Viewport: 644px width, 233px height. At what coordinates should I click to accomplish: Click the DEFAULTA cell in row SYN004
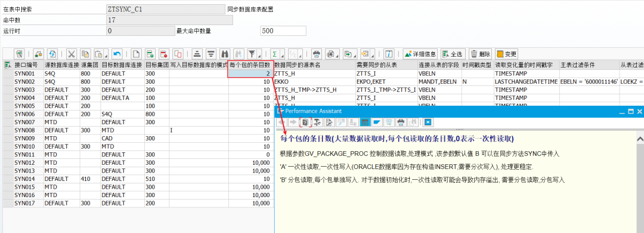pos(122,97)
